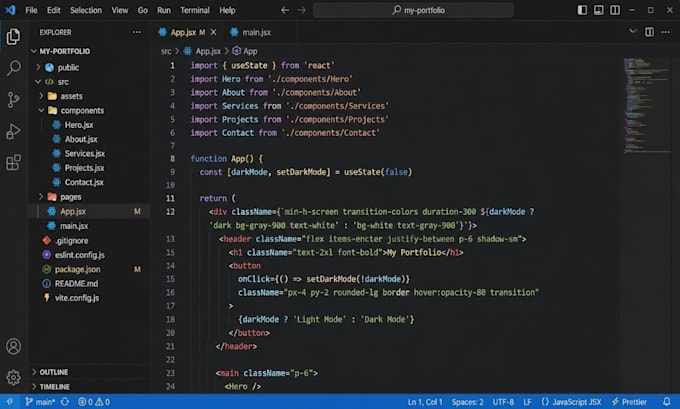Open the Explorer view in activity bar
Viewport: 680px width, 409px height.
(x=13, y=36)
